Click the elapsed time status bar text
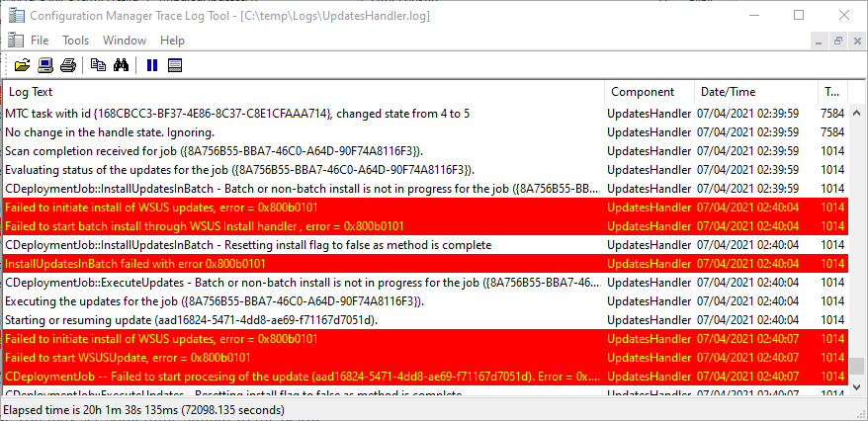 click(144, 410)
